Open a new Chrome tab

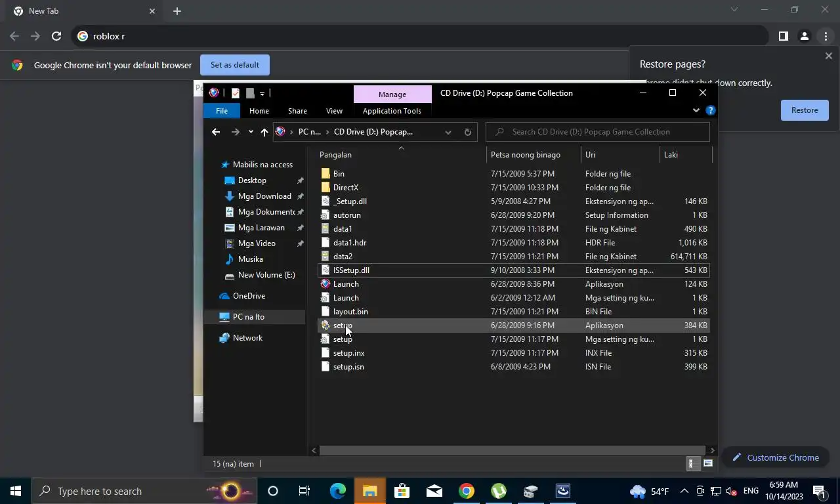coord(177,11)
